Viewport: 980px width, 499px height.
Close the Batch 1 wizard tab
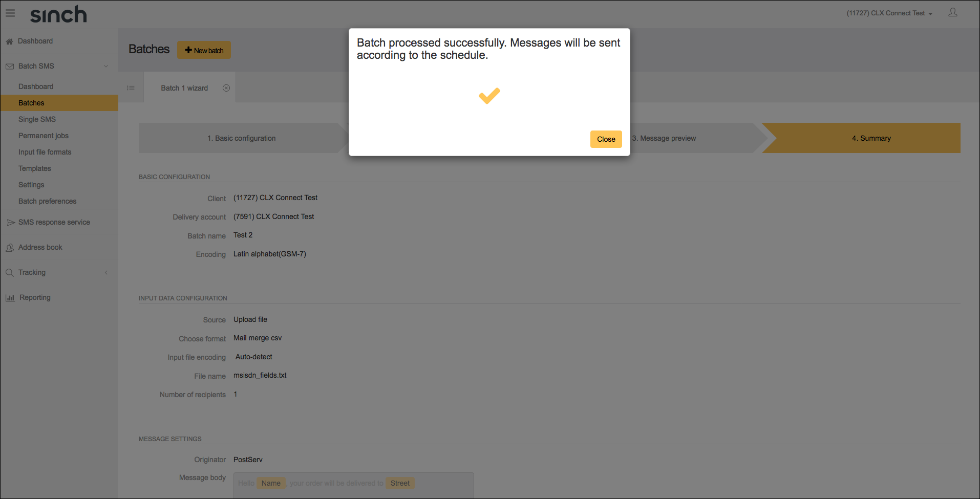(226, 88)
